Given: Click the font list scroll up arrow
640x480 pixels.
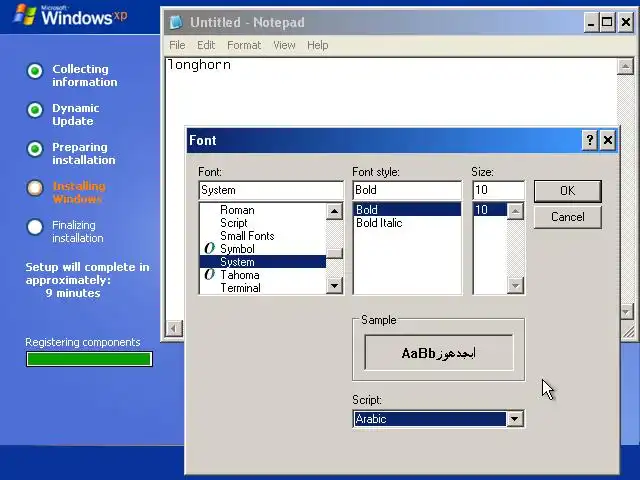Looking at the screenshot, I should click(x=334, y=211).
